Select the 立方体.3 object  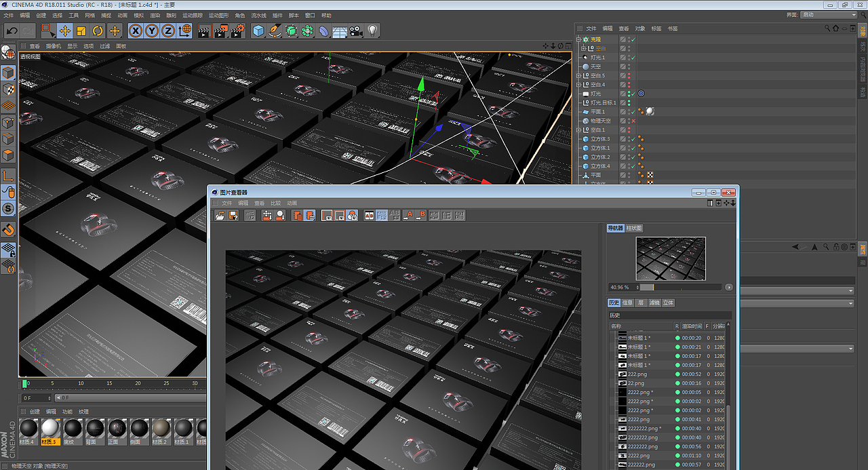600,139
